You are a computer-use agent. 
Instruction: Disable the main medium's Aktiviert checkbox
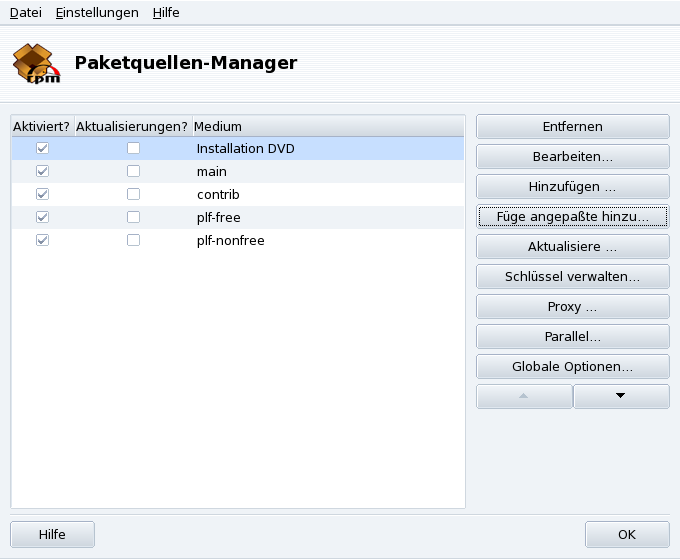click(42, 171)
